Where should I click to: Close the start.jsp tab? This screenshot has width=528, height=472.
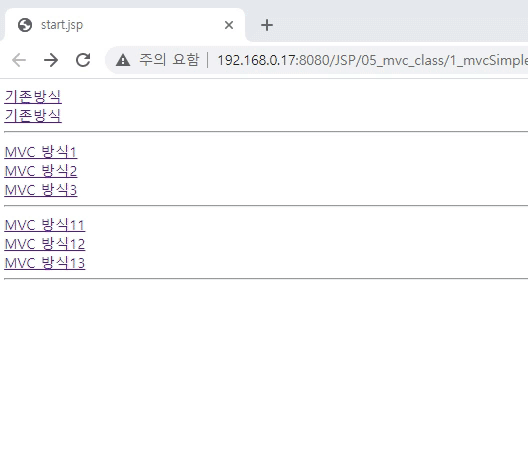point(229,25)
